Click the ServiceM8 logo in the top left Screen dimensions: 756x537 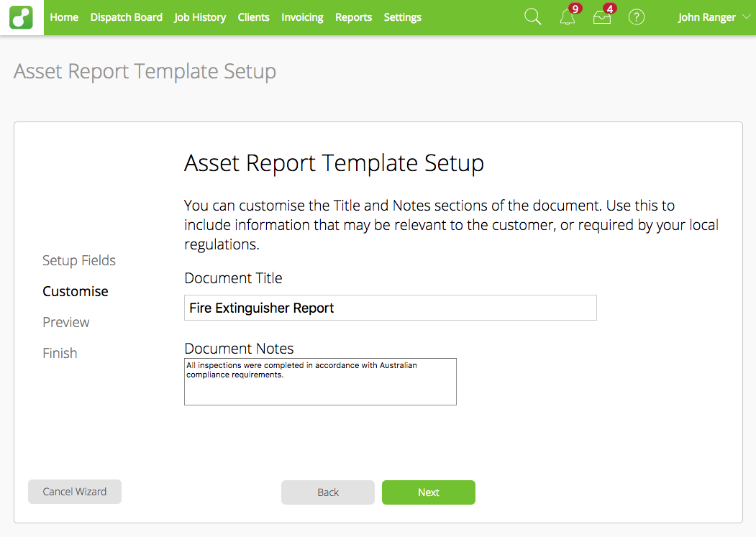(x=21, y=17)
